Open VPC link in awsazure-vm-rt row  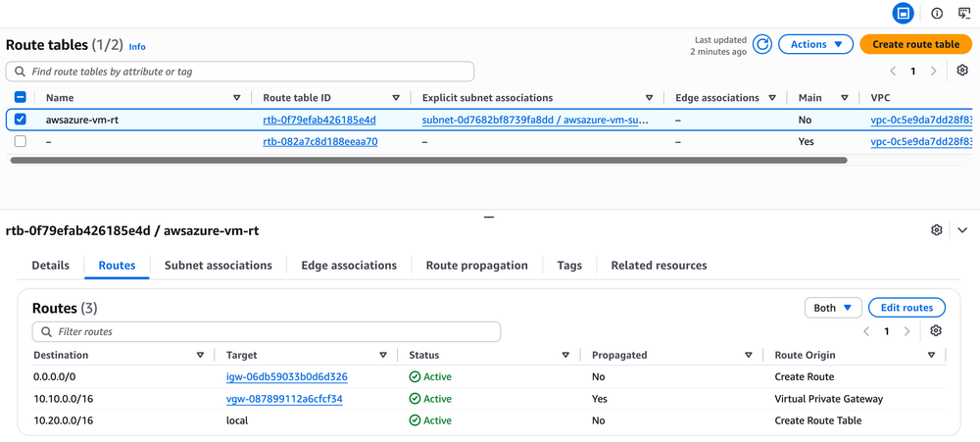922,120
